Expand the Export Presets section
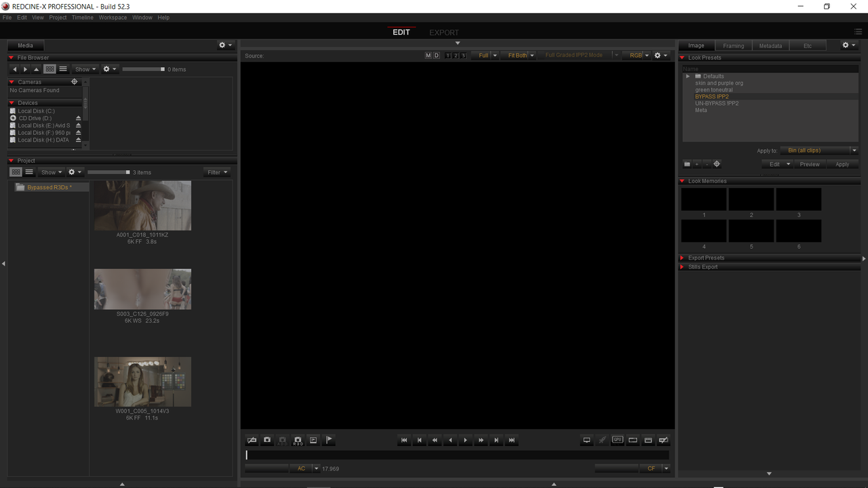The width and height of the screenshot is (868, 488). coord(682,258)
